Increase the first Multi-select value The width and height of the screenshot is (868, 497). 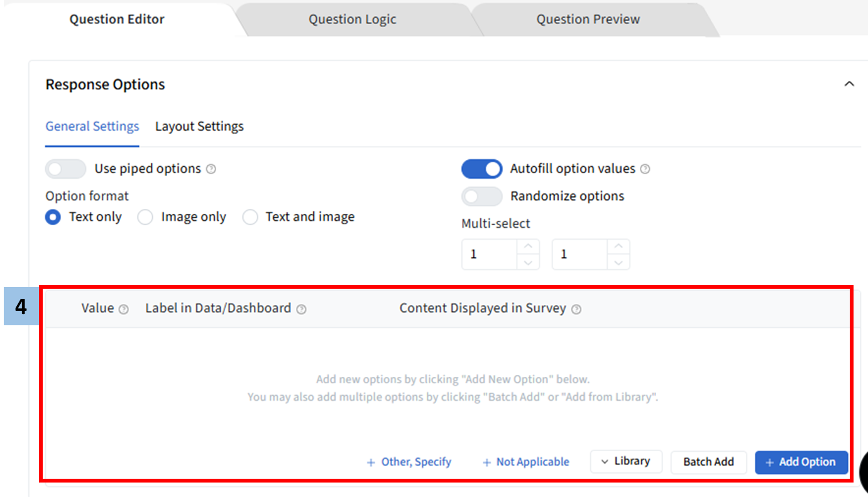coord(528,247)
